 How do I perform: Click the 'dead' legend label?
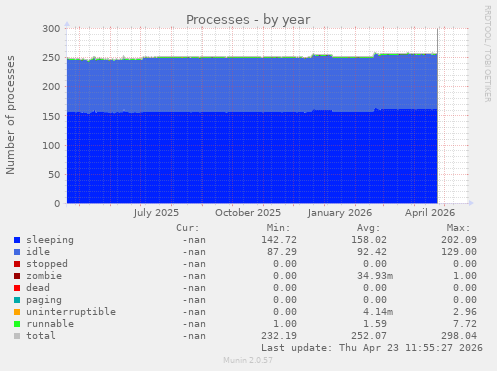click(38, 288)
